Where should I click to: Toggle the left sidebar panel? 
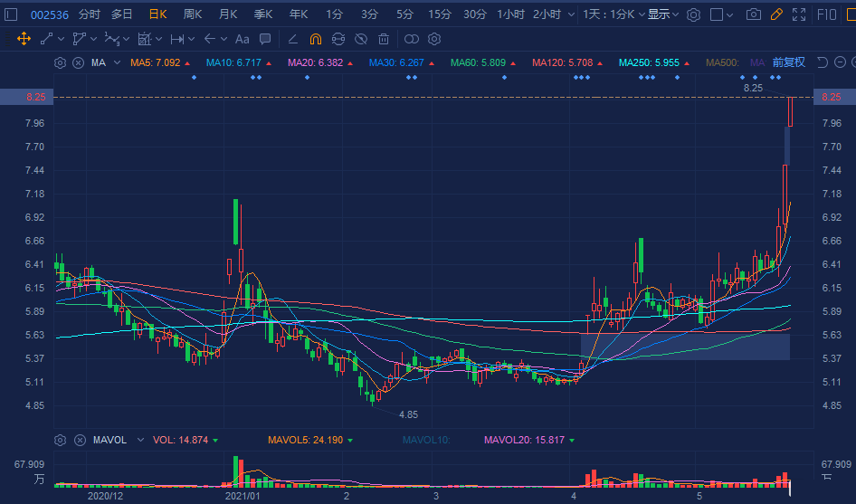click(12, 14)
